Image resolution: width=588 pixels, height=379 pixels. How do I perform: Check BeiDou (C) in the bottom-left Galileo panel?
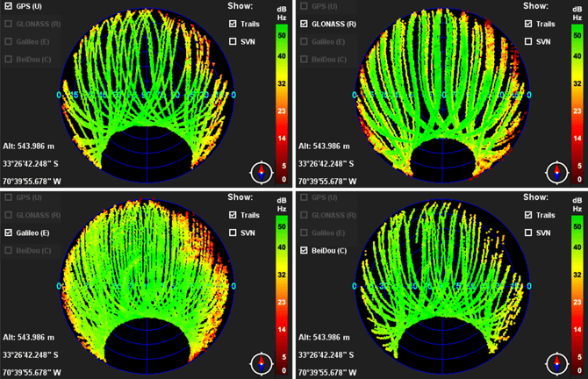(x=10, y=251)
